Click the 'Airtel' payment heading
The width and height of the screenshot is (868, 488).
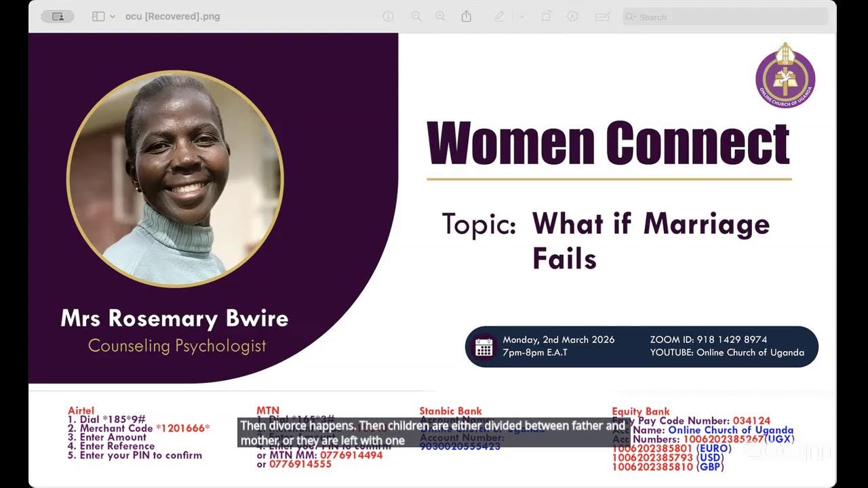click(x=81, y=411)
